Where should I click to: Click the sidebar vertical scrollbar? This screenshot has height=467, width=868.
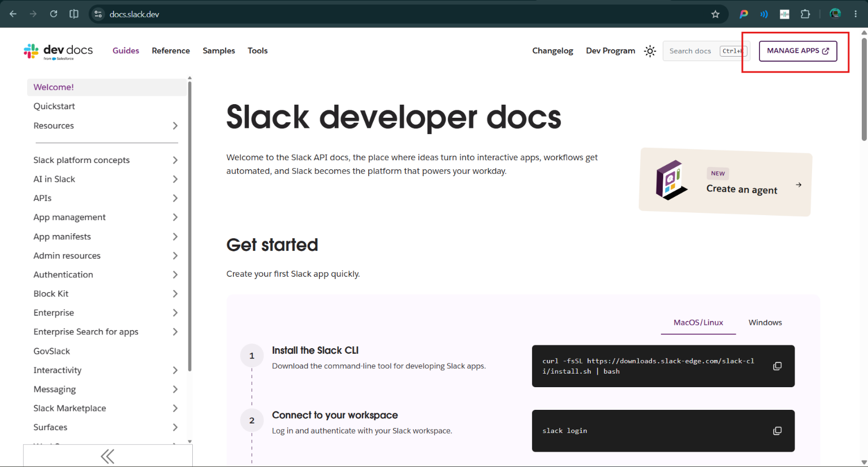click(x=190, y=226)
